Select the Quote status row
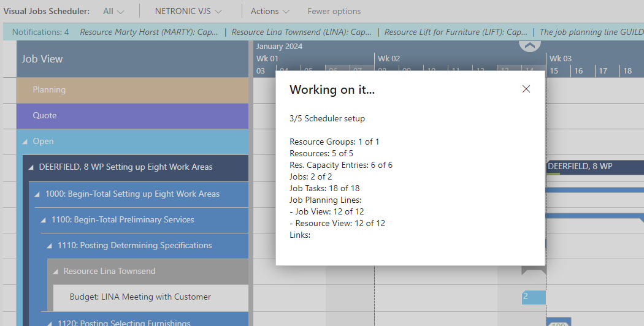The image size is (644, 326). [132, 116]
